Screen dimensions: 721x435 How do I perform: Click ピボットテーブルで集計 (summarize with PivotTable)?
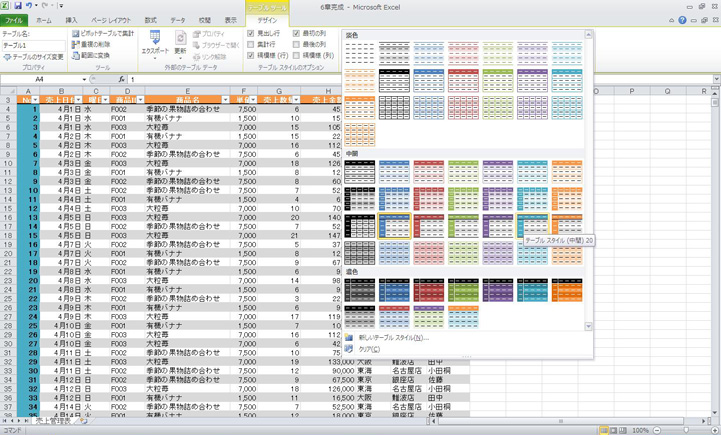[x=107, y=34]
